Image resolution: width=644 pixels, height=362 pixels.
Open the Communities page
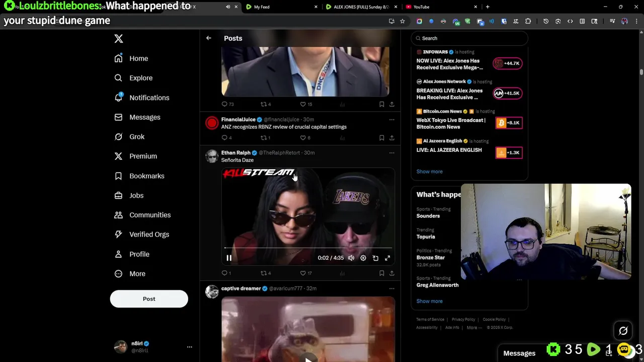point(142,215)
